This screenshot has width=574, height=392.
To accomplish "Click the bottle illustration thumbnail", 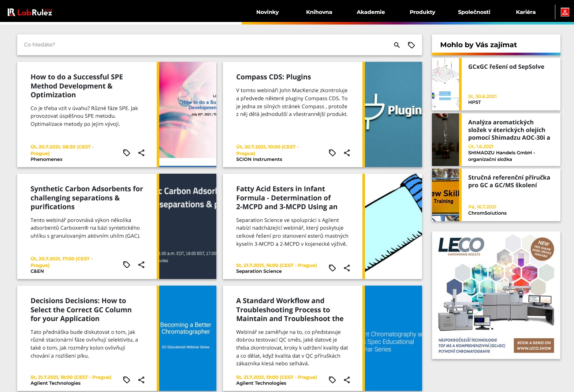I will click(x=394, y=226).
